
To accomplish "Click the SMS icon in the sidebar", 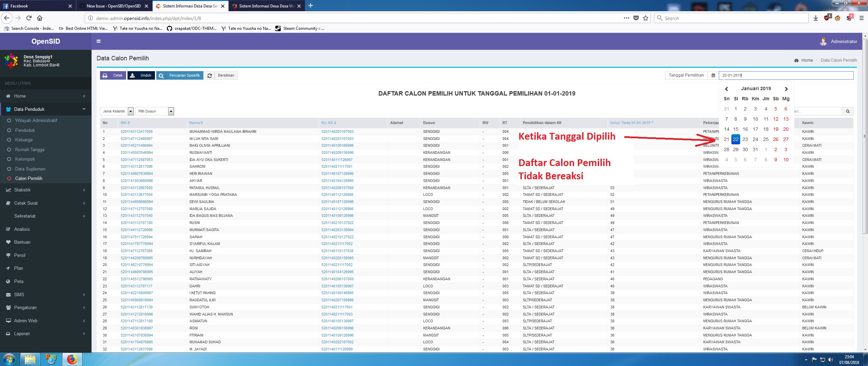I will click(x=8, y=294).
